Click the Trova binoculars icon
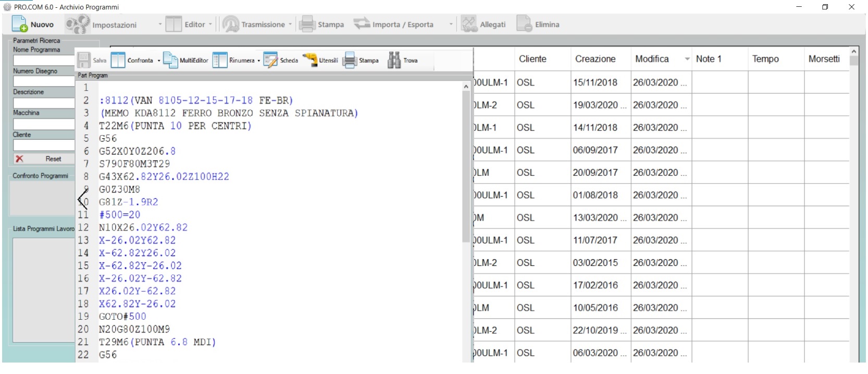This screenshot has width=868, height=374. [394, 60]
